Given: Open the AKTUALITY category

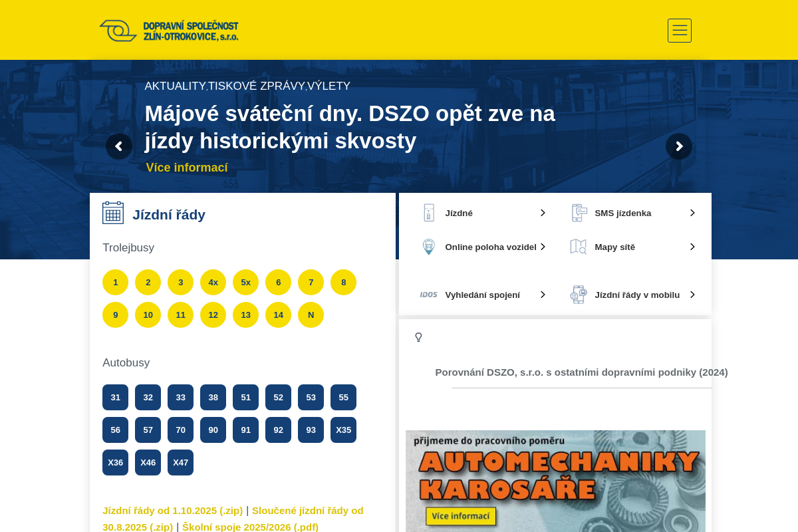Looking at the screenshot, I should [176, 86].
